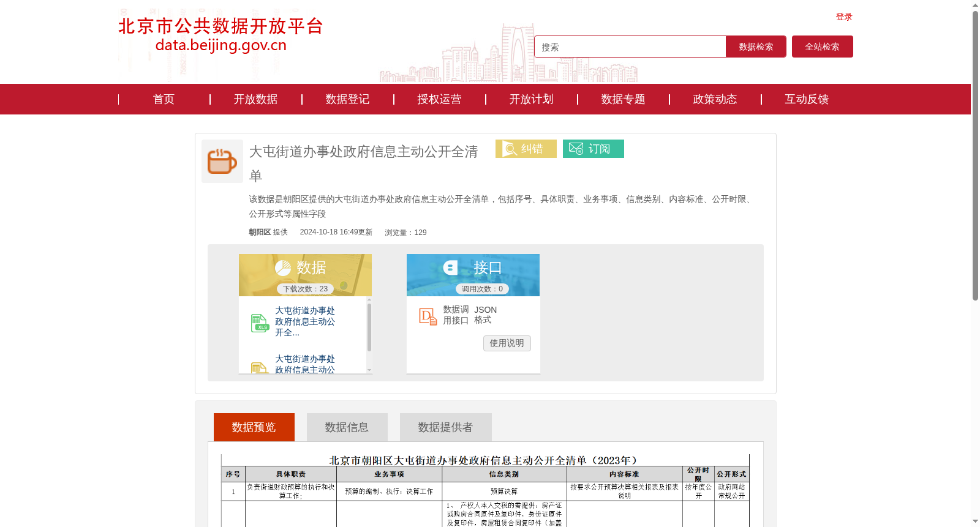Open the 开放计划 menu
The height and width of the screenshot is (527, 980).
[x=531, y=99]
